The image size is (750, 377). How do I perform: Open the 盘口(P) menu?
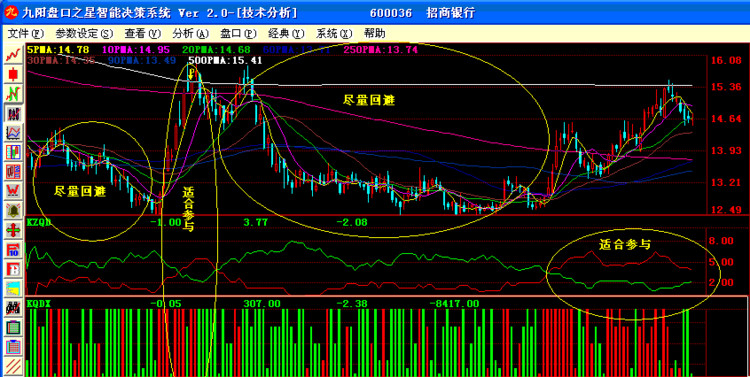click(239, 33)
